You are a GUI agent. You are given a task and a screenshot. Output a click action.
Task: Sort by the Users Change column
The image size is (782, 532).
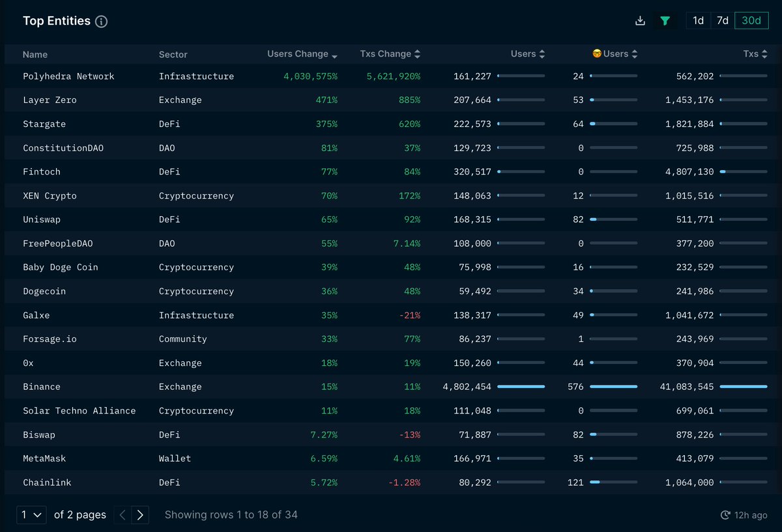(x=302, y=54)
